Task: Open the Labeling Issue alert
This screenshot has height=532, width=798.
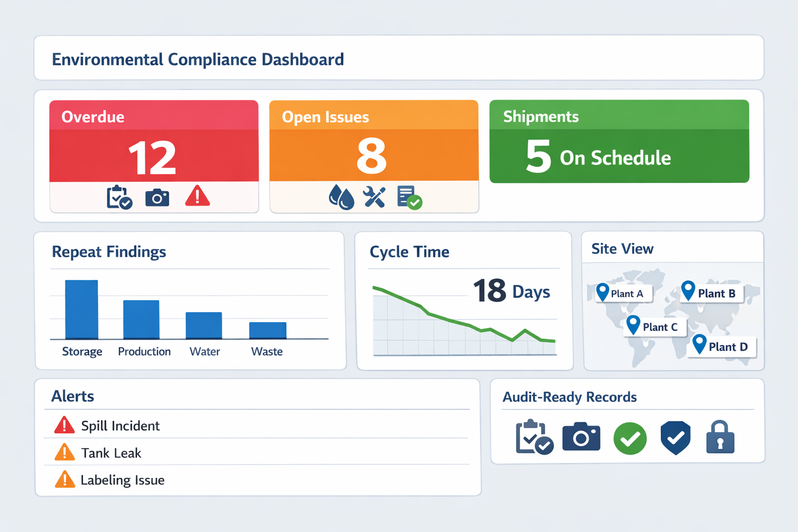Action: point(257,479)
